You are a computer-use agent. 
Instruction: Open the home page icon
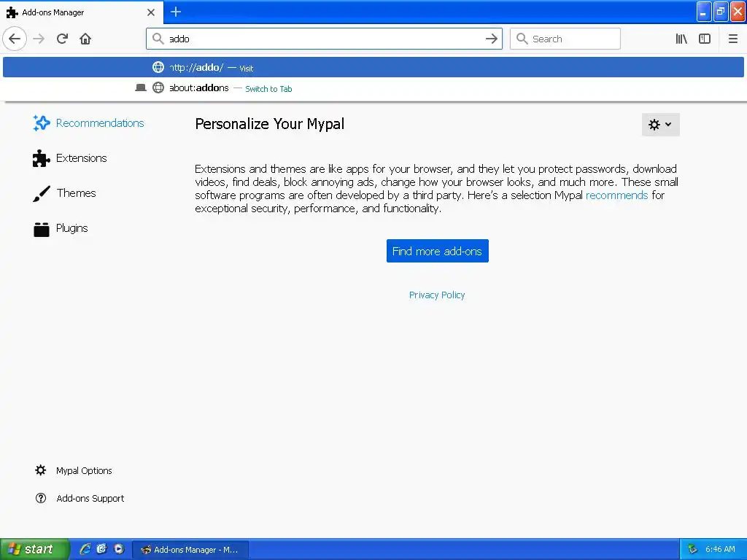point(85,39)
